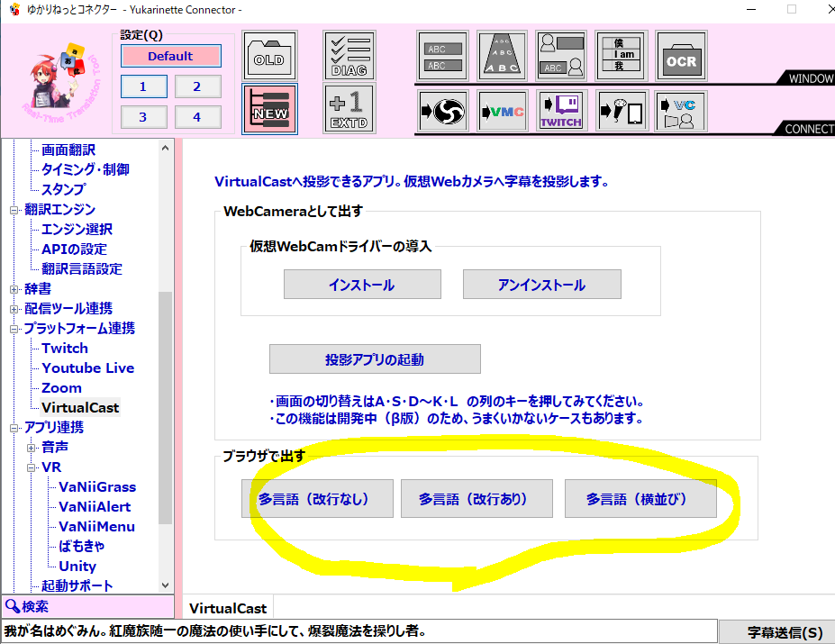Launch 投影アプリの起動
This screenshot has width=835, height=644.
tap(375, 359)
